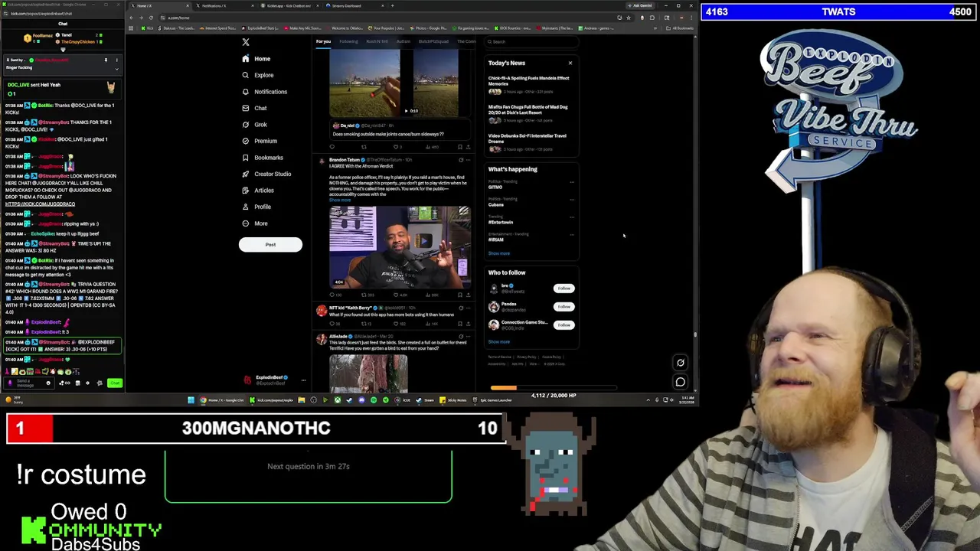The height and width of the screenshot is (551, 980).
Task: Open Bookmarks in X sidebar
Action: click(x=263, y=158)
